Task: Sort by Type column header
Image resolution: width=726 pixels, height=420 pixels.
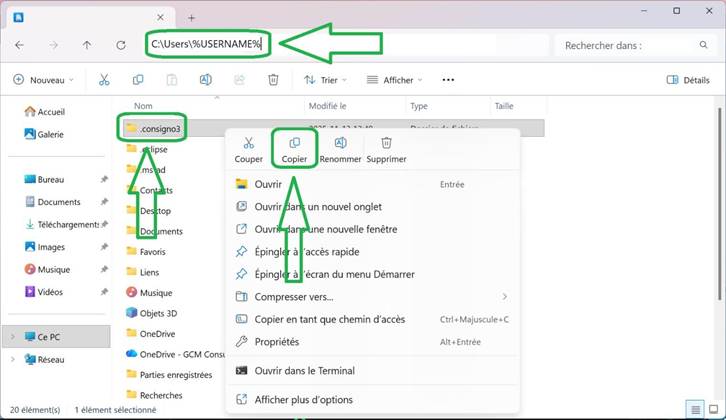Action: (x=419, y=106)
